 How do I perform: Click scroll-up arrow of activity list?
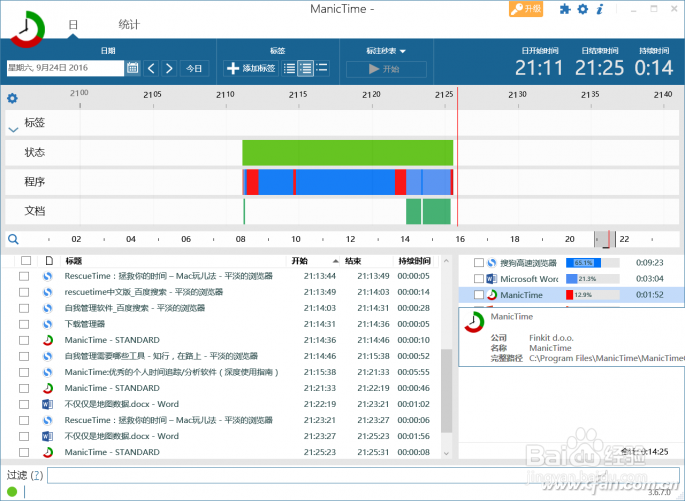446,261
